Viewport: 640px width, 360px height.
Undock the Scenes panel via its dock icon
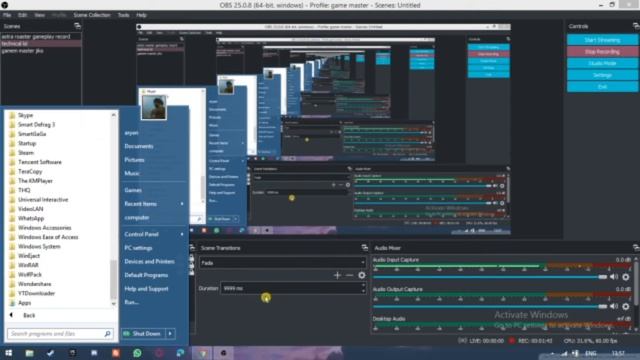coord(77,26)
